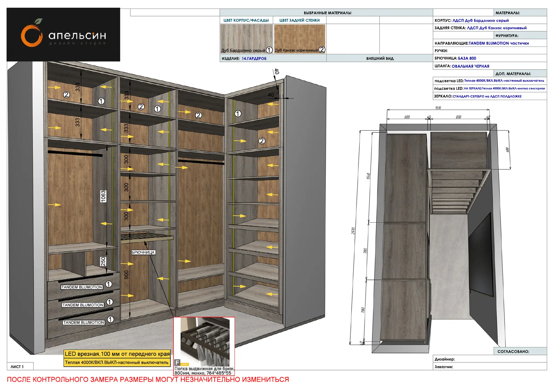
Task: Click the ЗАДНЯЯ СТЕНКА material row
Action: coord(490,28)
